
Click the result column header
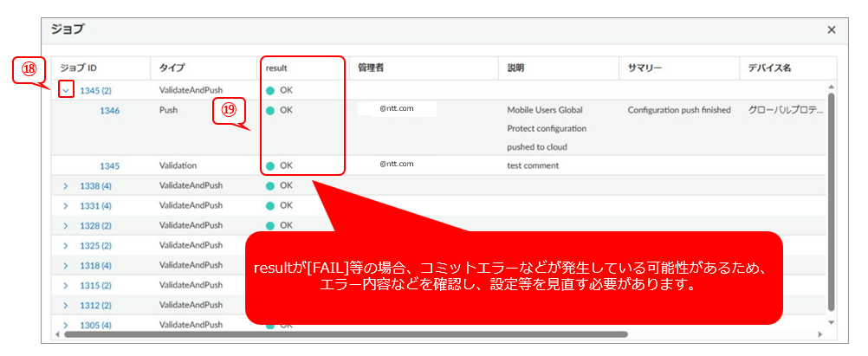tap(277, 68)
